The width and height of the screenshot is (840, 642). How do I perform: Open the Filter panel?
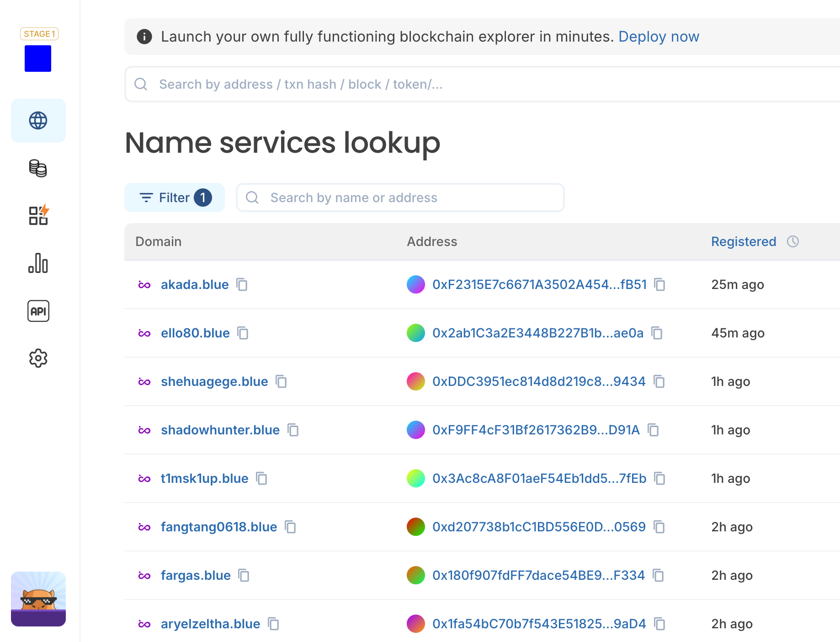point(174,198)
